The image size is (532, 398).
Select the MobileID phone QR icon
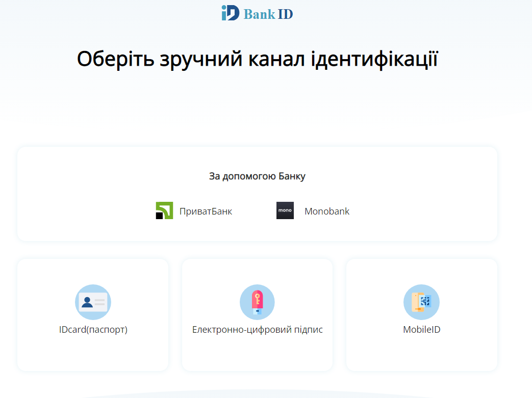tap(421, 302)
